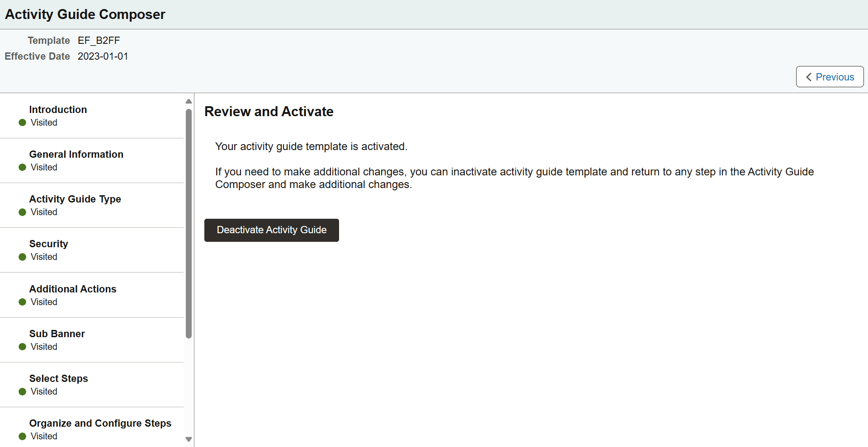Screen dimensions: 868x447
Task: Open the Security step
Action: point(48,244)
